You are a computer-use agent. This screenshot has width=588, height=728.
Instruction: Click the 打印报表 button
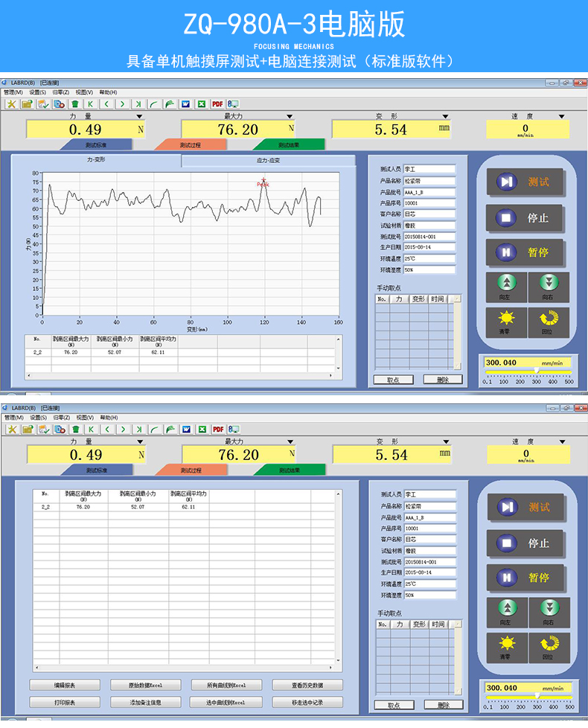pos(65,702)
